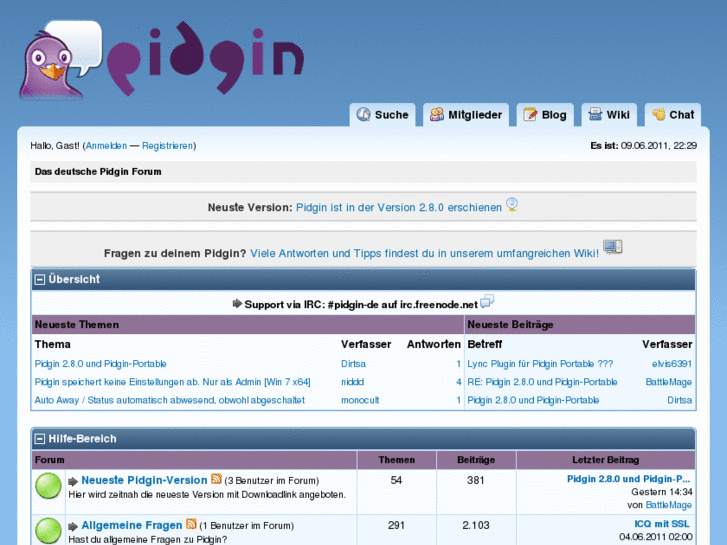Click RSS feed icon for Allgemeine Fragen
727x545 pixels.
pyautogui.click(x=191, y=523)
